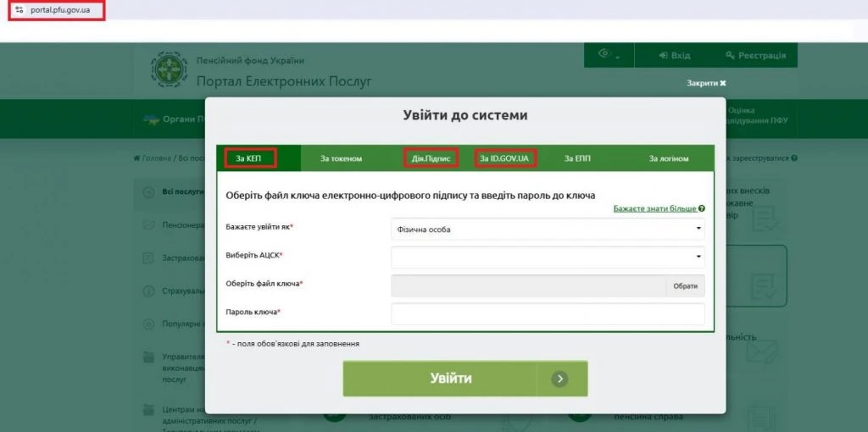Open the accessibility eye icon menu
This screenshot has height=432, width=868.
pos(609,54)
